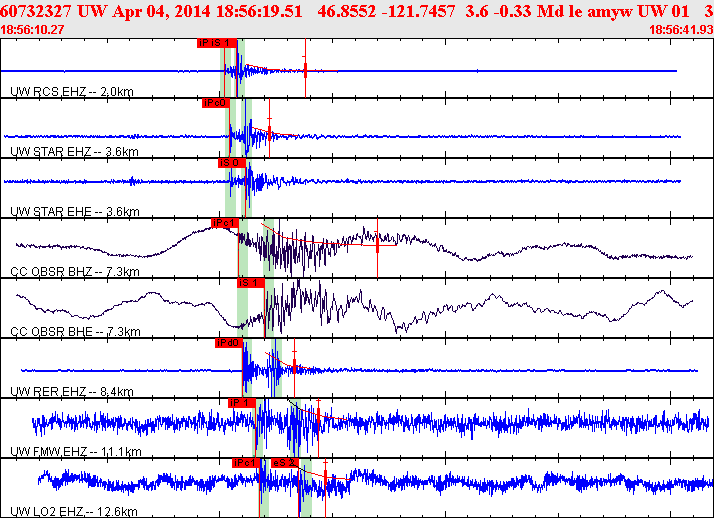Click the iPd0 pick flag on RER trace
Image resolution: width=714 pixels, height=518 pixels.
coord(229,343)
